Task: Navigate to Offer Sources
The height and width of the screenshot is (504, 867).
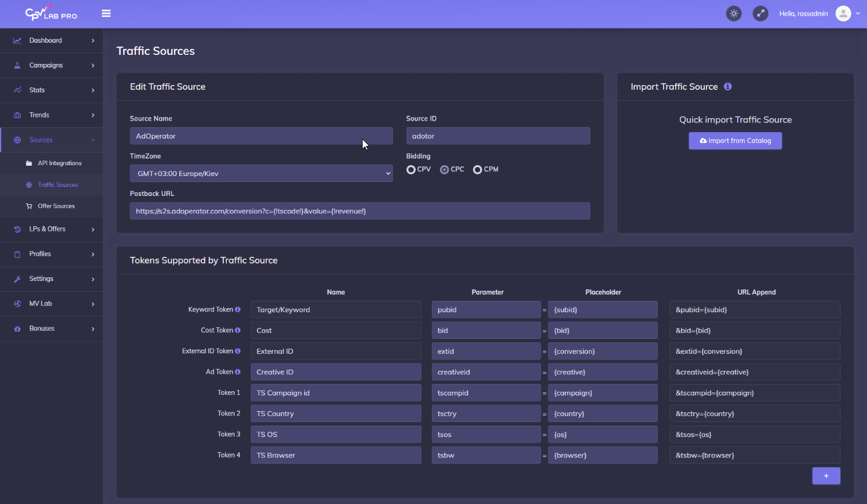Action: click(x=56, y=206)
